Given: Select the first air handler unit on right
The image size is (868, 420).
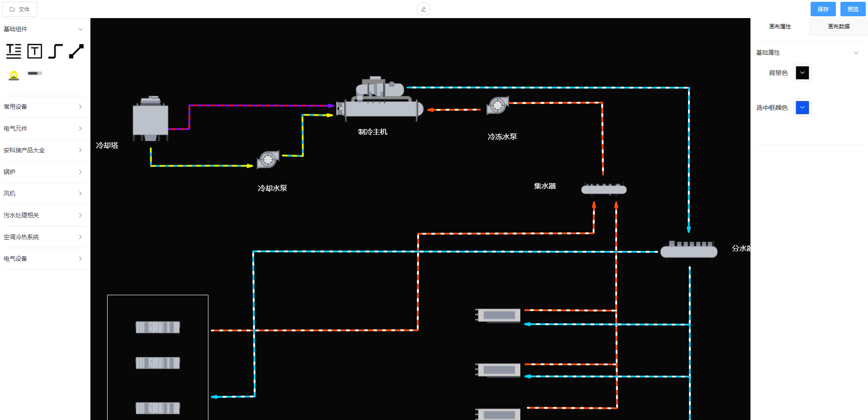Looking at the screenshot, I should click(498, 316).
